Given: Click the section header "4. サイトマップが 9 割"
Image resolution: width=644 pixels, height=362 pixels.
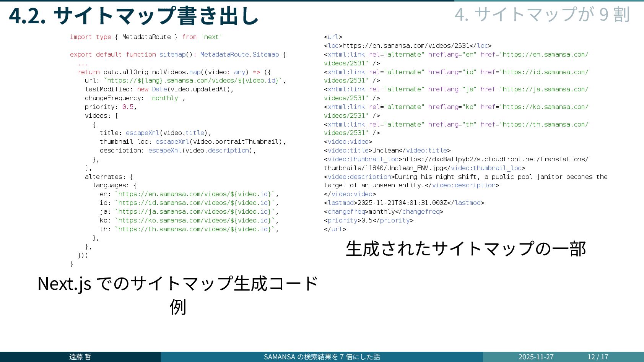Looking at the screenshot, I should tap(542, 15).
